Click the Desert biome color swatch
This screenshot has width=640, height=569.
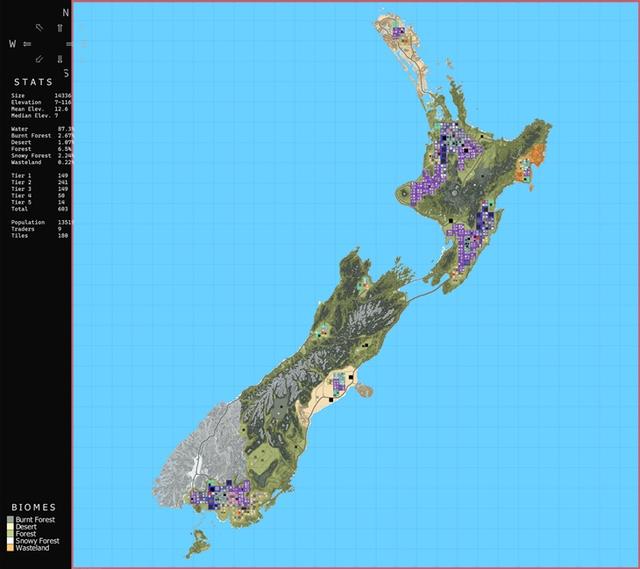tap(10, 527)
